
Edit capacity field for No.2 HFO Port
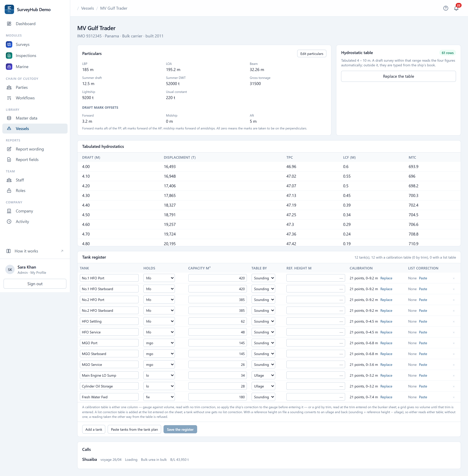point(217,300)
